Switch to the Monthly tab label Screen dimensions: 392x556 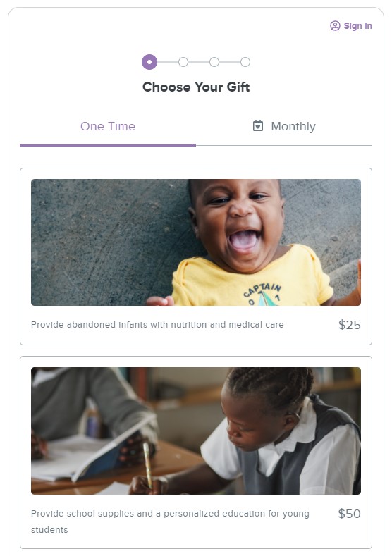[293, 127]
